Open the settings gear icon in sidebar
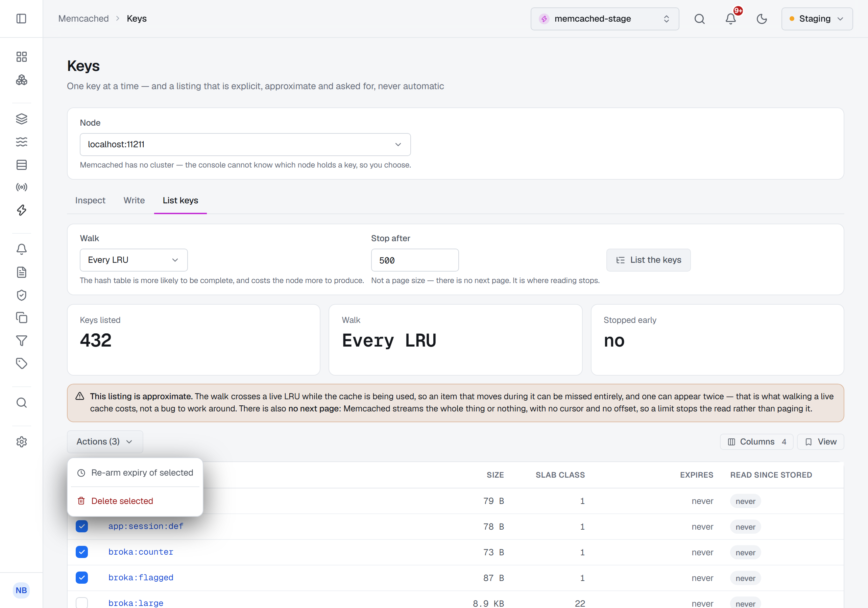 22,442
